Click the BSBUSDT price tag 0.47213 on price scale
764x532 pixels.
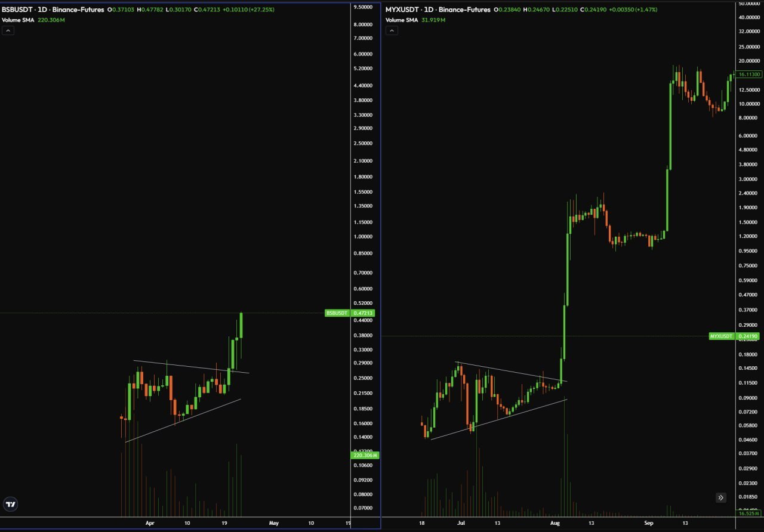pyautogui.click(x=365, y=313)
